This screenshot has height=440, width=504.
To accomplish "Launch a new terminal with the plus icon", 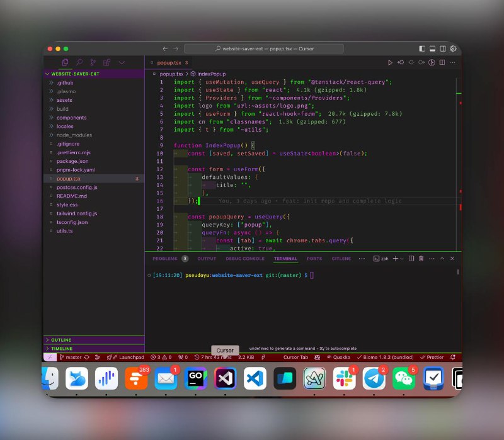I will [395, 258].
